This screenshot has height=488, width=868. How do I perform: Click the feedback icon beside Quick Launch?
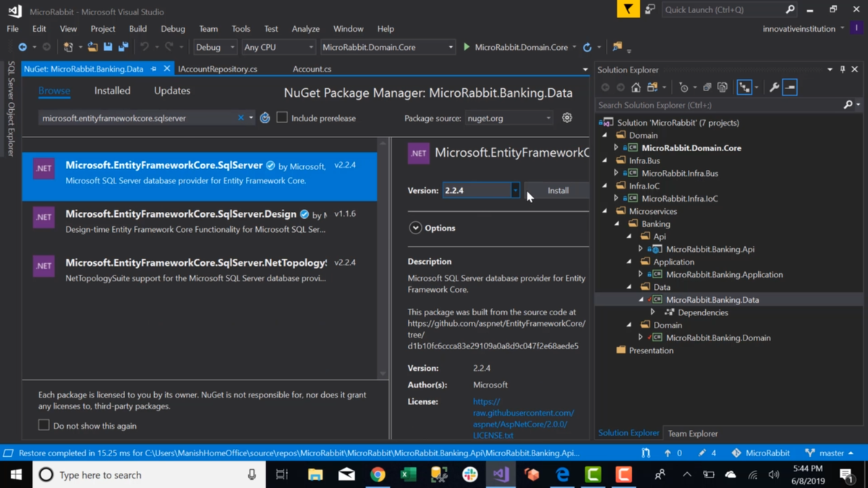(x=650, y=9)
